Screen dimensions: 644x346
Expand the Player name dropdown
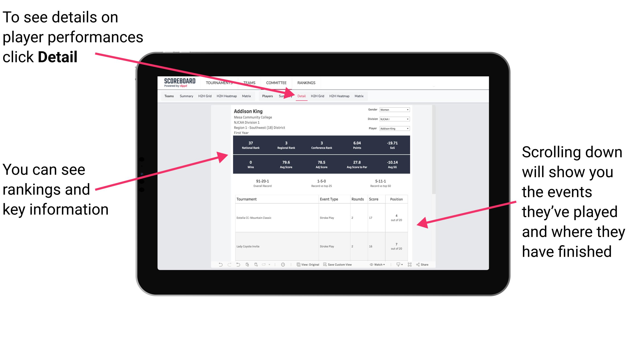(408, 129)
